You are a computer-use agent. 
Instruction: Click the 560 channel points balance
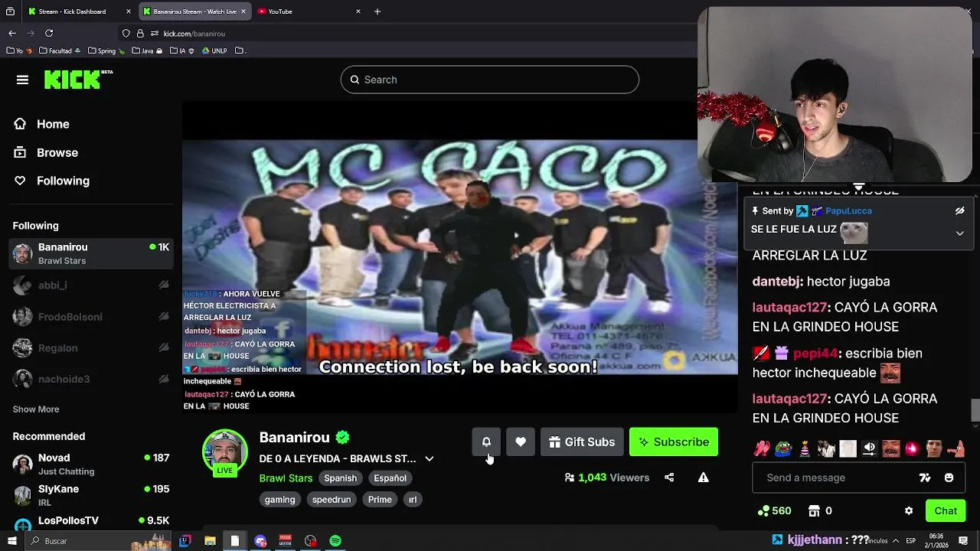pos(774,510)
